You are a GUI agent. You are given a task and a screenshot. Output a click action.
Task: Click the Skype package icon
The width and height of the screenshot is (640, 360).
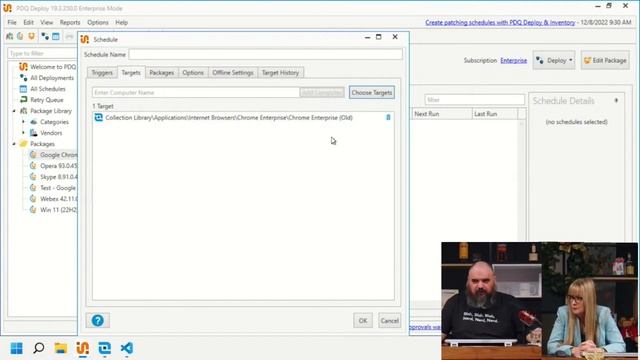point(33,177)
